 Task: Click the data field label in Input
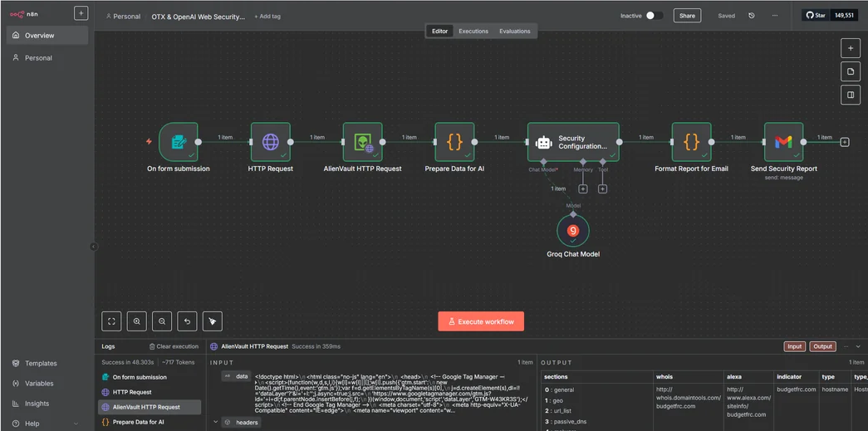237,376
